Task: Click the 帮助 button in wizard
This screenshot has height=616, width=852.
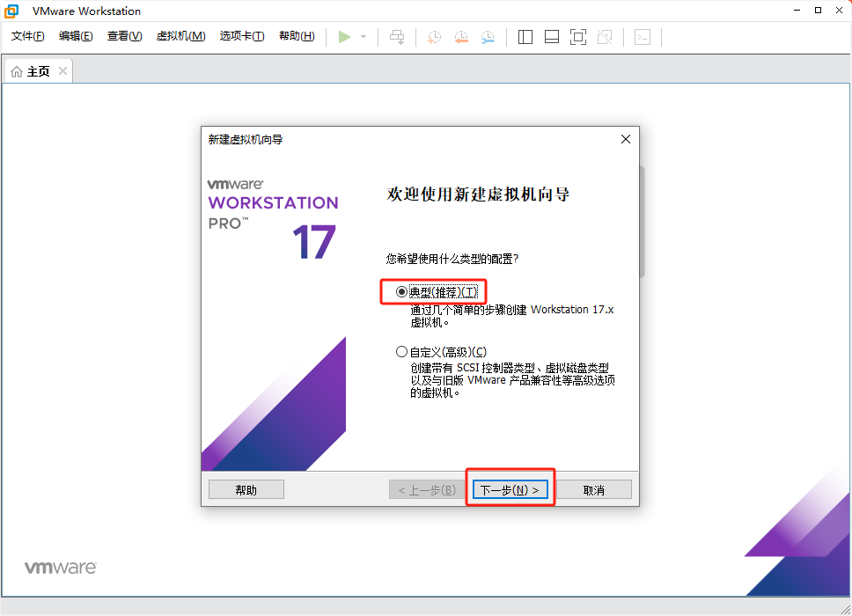Action: [x=246, y=490]
